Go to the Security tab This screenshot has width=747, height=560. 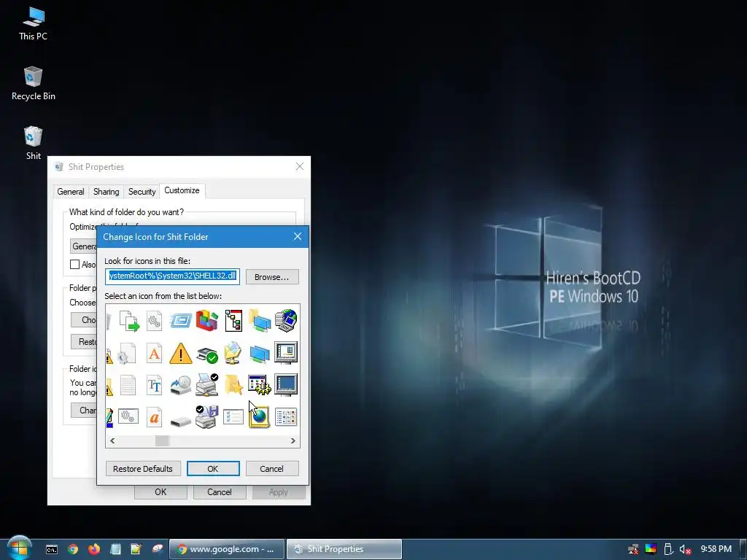tap(142, 192)
